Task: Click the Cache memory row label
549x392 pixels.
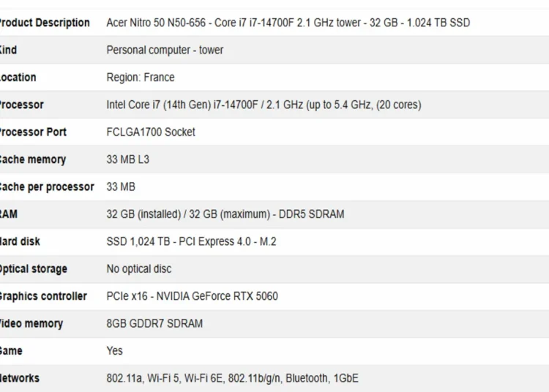Action: (33, 159)
